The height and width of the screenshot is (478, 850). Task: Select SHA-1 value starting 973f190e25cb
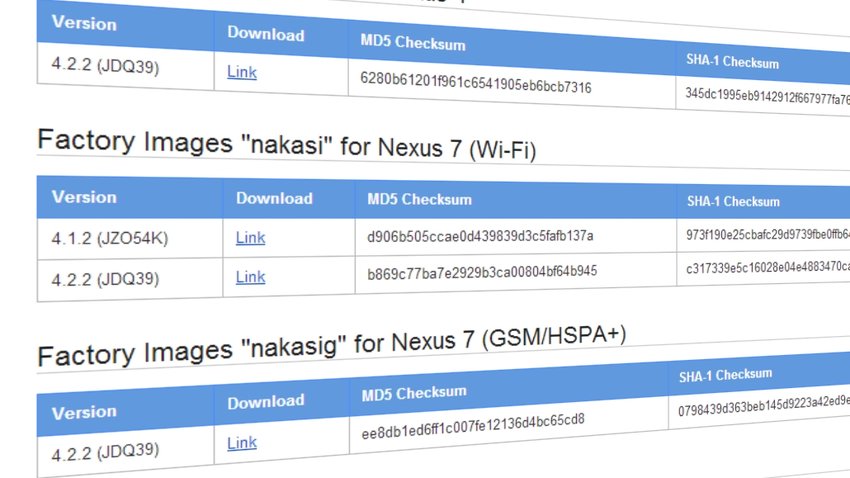tap(768, 235)
